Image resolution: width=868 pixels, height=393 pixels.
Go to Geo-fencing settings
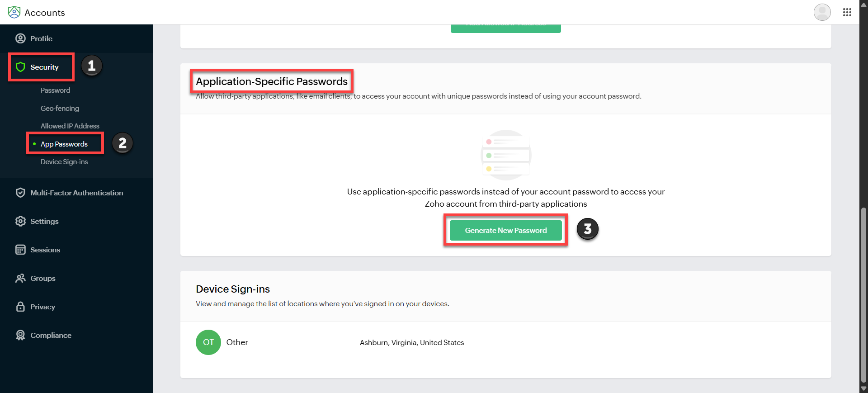tap(60, 109)
